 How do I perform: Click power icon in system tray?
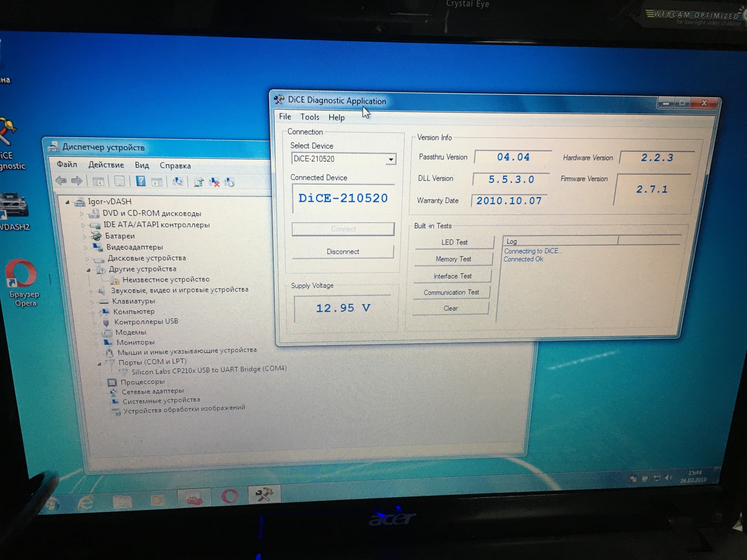coord(645,479)
